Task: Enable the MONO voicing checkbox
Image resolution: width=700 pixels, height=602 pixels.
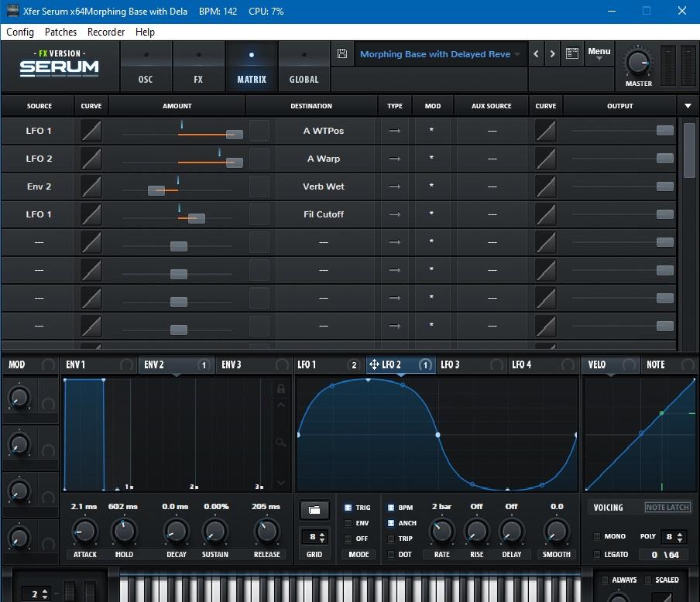Action: coord(596,536)
